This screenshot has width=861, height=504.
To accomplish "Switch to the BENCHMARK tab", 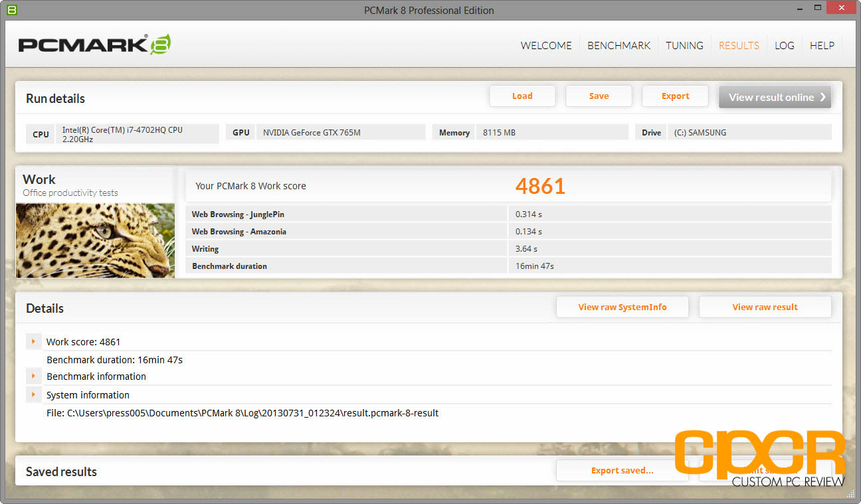I will click(x=619, y=45).
